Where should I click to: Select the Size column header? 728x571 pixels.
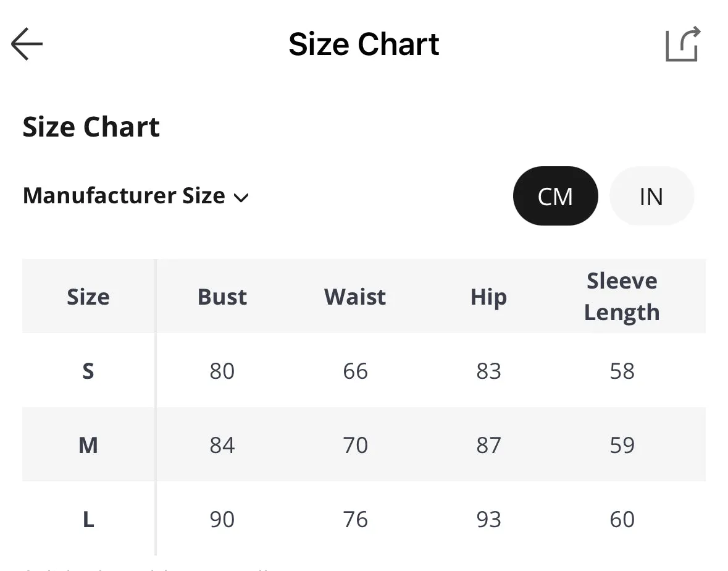(88, 297)
